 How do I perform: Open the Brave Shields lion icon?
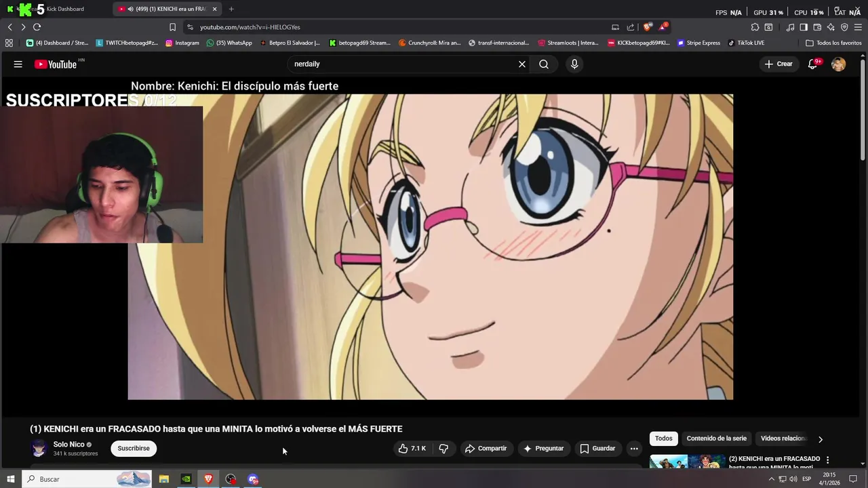pos(648,27)
